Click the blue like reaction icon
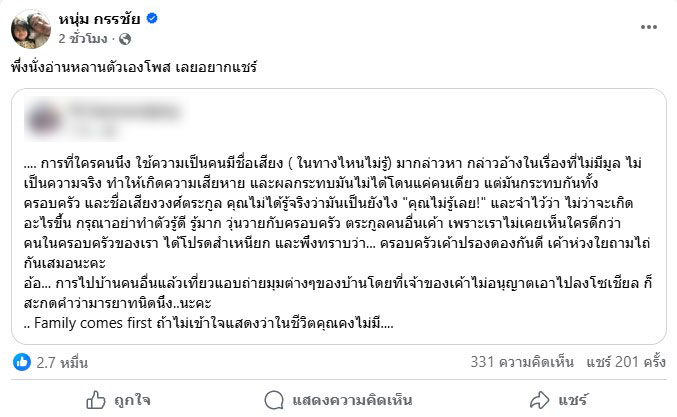 click(x=21, y=362)
